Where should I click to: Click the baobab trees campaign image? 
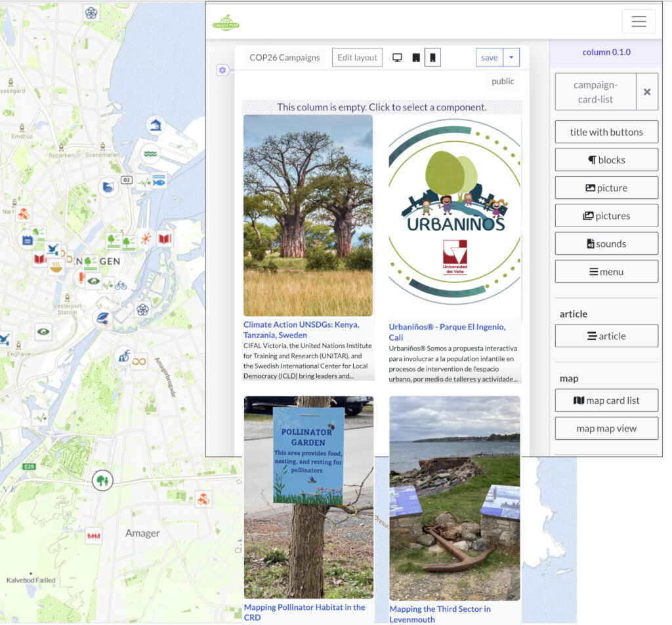[308, 215]
